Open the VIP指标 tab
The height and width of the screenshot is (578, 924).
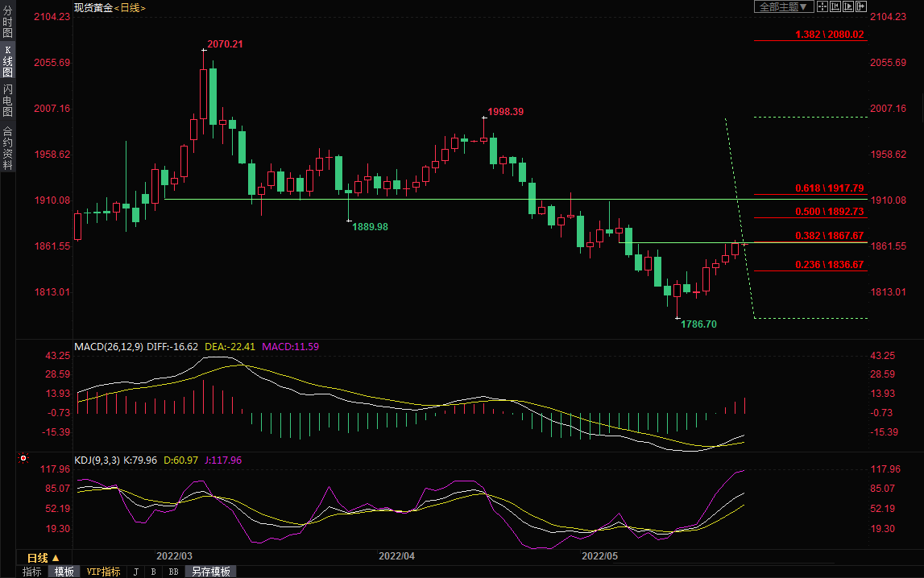coord(104,572)
